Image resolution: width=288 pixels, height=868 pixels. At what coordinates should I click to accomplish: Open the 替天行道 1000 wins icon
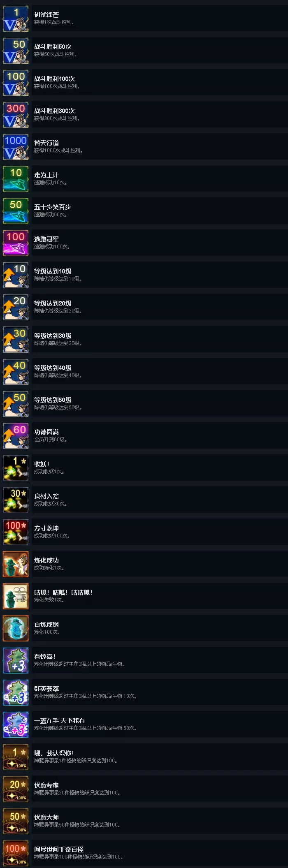pyautogui.click(x=16, y=147)
